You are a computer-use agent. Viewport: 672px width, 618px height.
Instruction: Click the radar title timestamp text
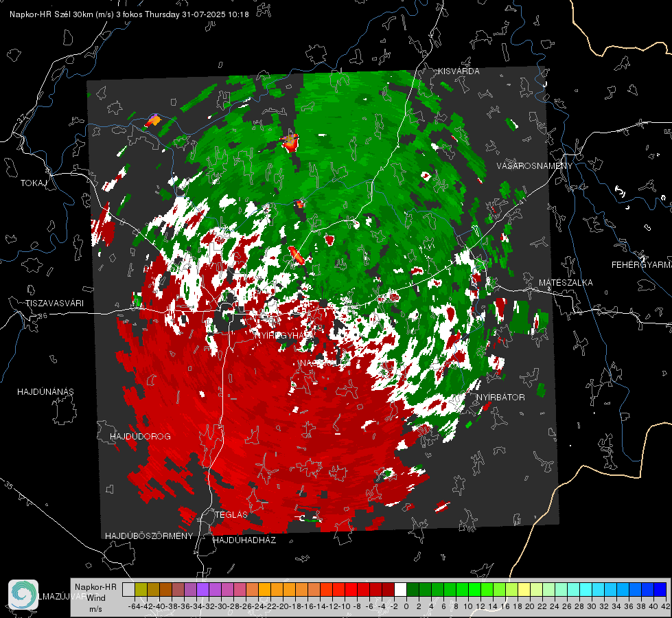point(129,14)
